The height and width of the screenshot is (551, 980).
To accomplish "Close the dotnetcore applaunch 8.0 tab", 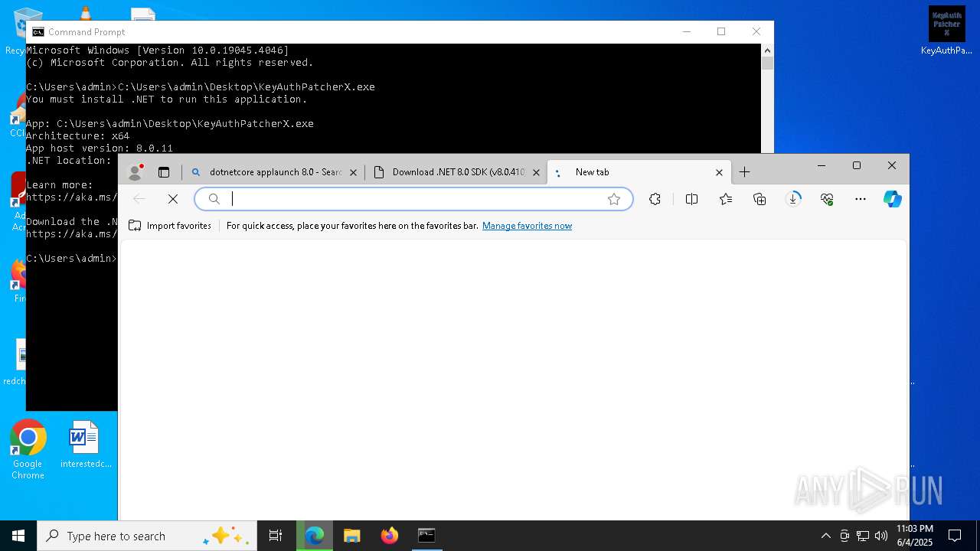I will [353, 173].
